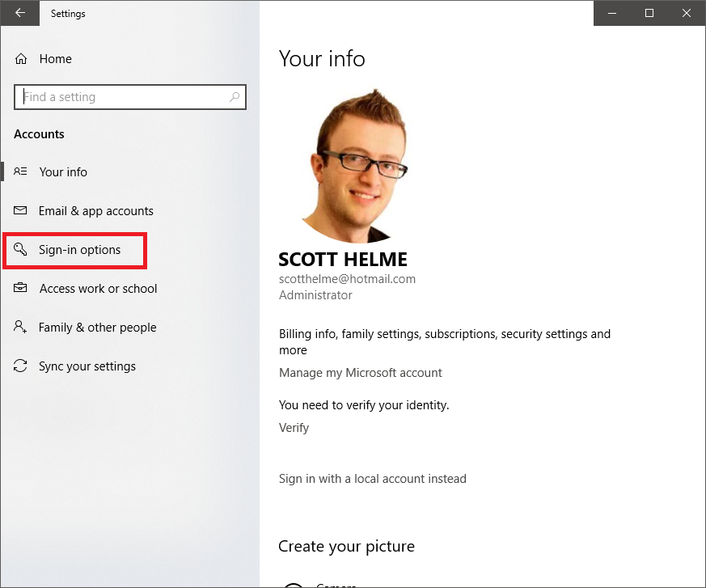This screenshot has width=706, height=588.
Task: Click the briefcase icon for work access
Action: pyautogui.click(x=21, y=289)
